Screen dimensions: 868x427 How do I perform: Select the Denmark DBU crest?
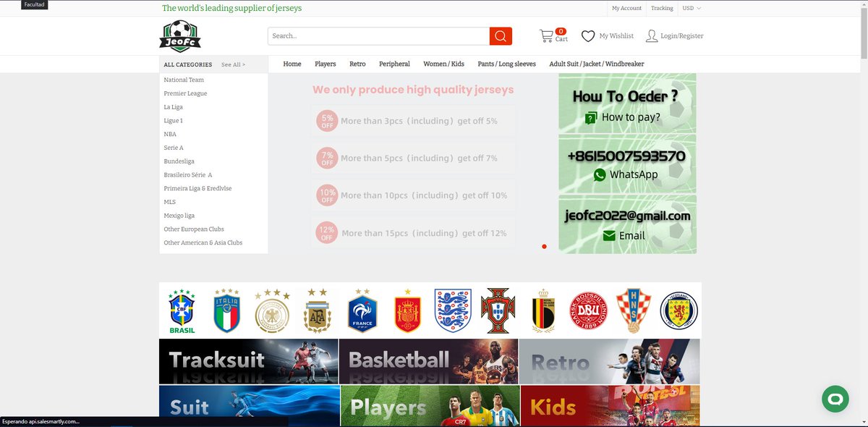pyautogui.click(x=589, y=311)
